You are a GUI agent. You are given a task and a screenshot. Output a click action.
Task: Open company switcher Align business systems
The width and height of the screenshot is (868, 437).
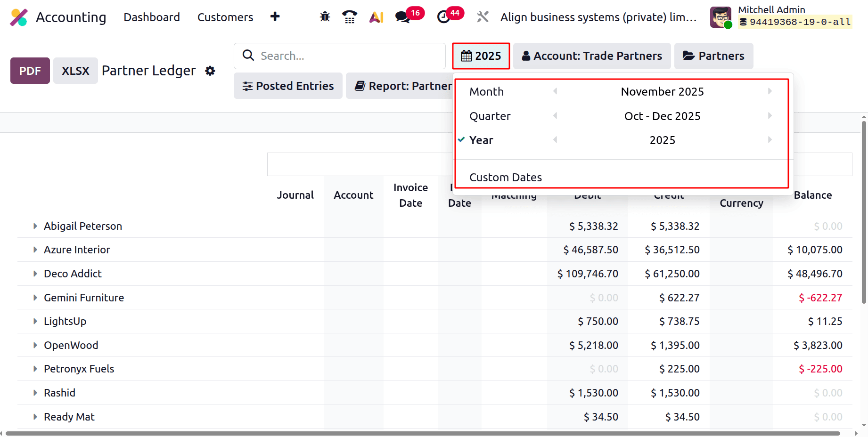(598, 17)
